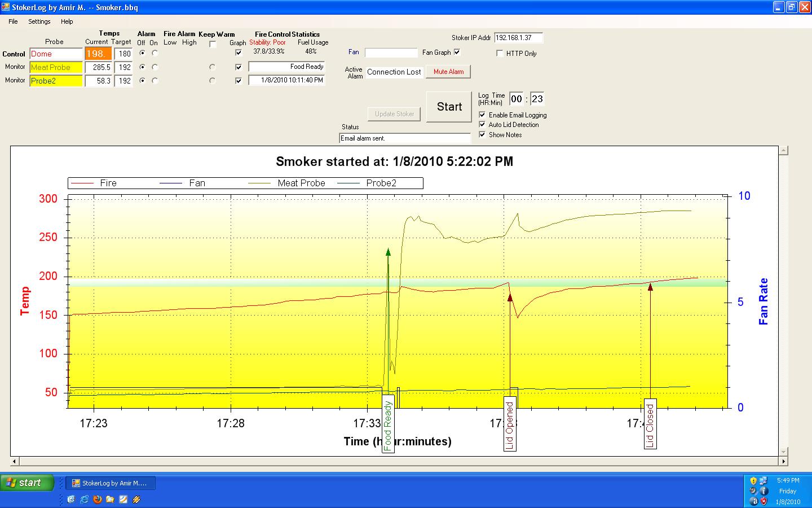812x508 pixels.
Task: Click the Lid Closed chart marker label
Action: pyautogui.click(x=650, y=424)
